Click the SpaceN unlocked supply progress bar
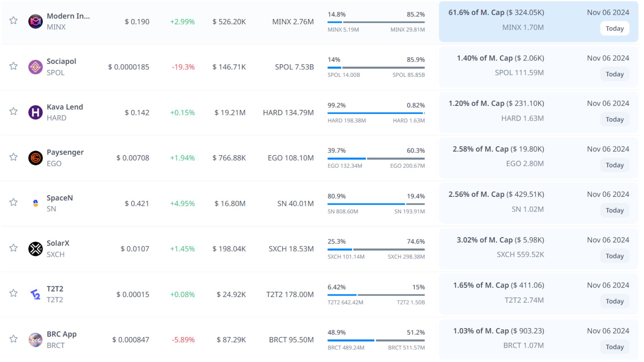The height and width of the screenshot is (362, 644). [366, 204]
